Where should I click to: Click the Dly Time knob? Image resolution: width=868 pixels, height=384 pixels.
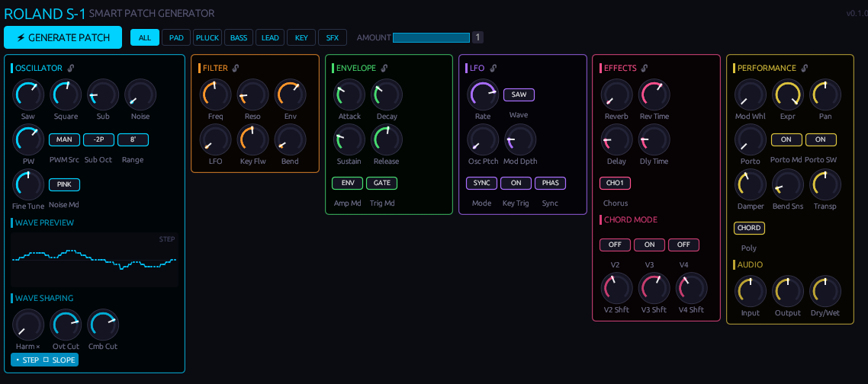(x=654, y=139)
